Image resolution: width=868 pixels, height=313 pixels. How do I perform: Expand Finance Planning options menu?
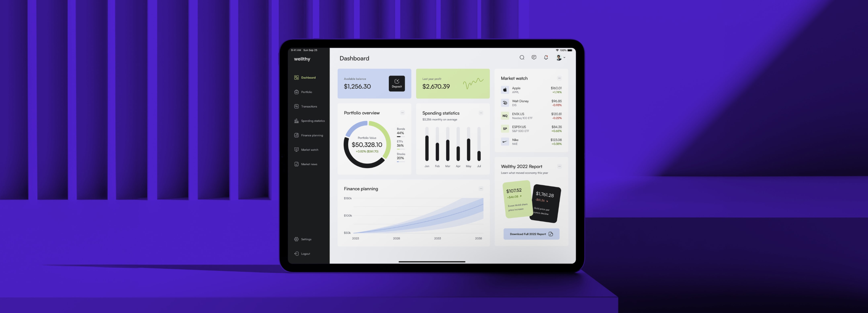coord(481,189)
